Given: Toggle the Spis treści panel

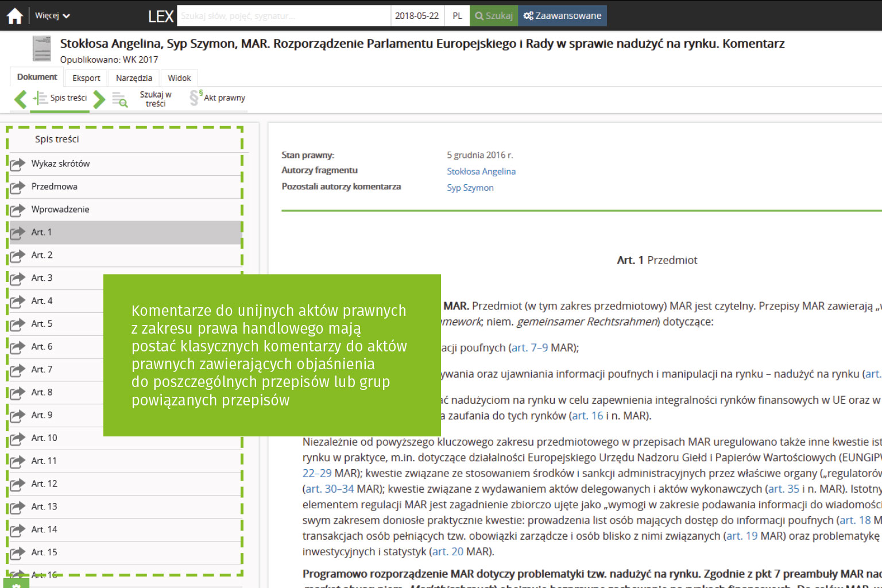Looking at the screenshot, I should pos(61,98).
